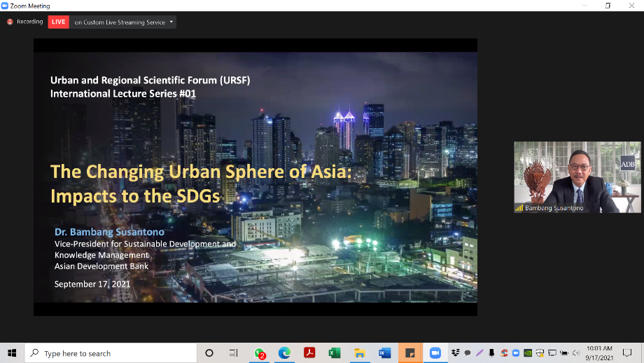Click the red LIVE badge

(58, 22)
